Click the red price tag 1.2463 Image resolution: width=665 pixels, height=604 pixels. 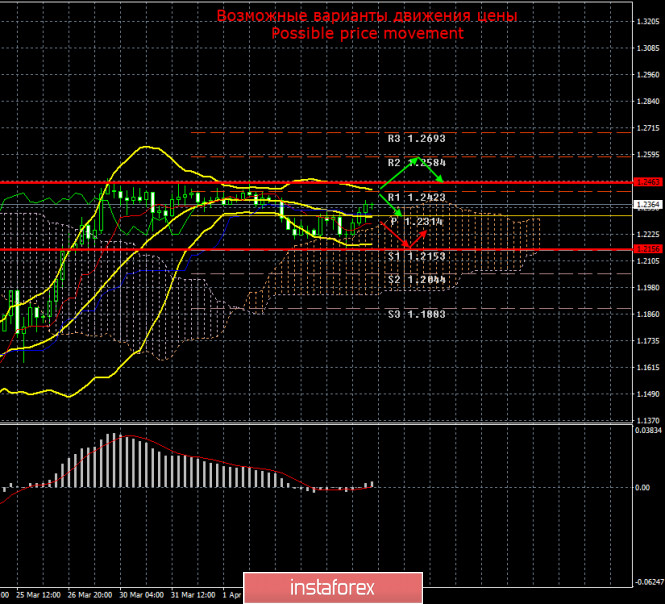[648, 182]
